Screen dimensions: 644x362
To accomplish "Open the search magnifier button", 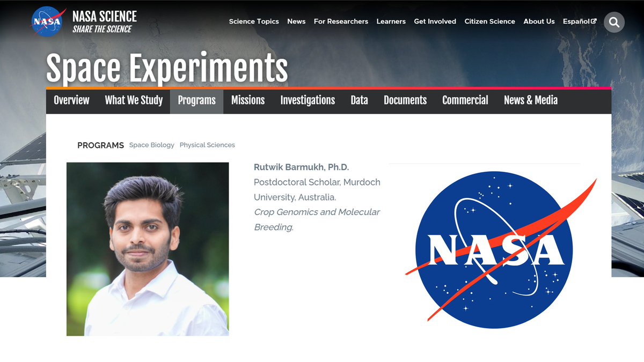I will pyautogui.click(x=614, y=22).
